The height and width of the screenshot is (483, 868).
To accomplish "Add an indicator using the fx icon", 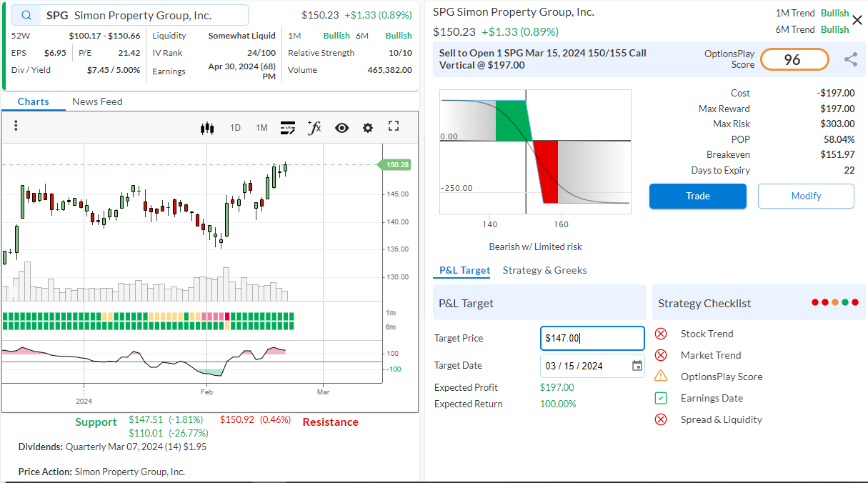I will pos(314,127).
